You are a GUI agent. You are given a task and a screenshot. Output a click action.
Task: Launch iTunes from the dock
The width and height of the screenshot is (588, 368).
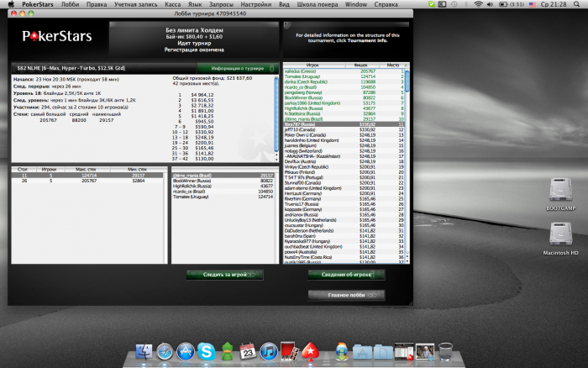tap(269, 352)
